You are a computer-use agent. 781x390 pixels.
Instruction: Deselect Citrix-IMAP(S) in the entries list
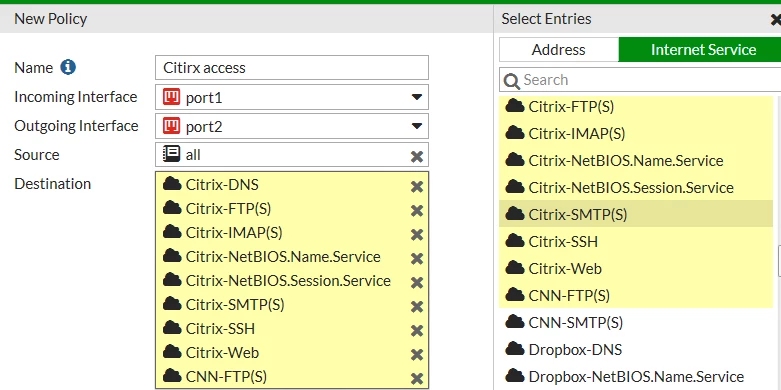point(636,133)
